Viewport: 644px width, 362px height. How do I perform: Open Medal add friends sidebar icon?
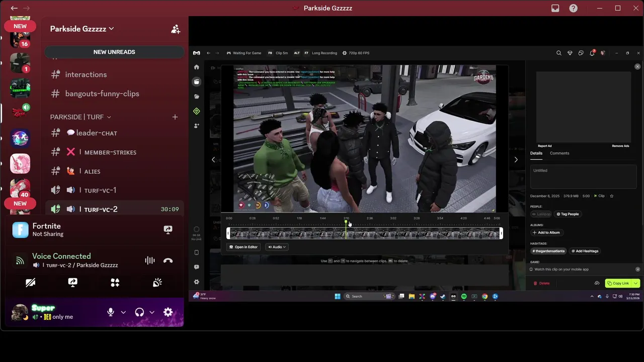coord(196,126)
